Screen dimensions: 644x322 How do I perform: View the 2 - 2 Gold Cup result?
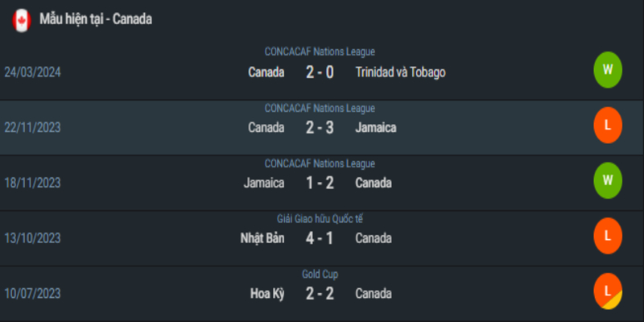click(x=320, y=294)
